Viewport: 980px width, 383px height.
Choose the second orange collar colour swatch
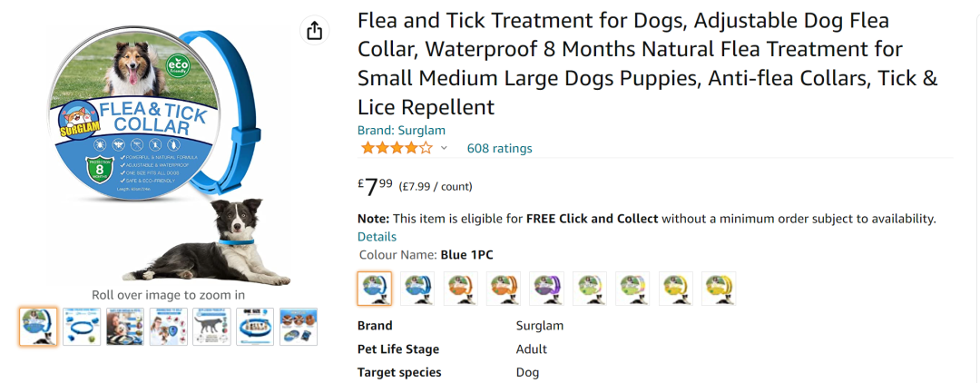click(504, 289)
